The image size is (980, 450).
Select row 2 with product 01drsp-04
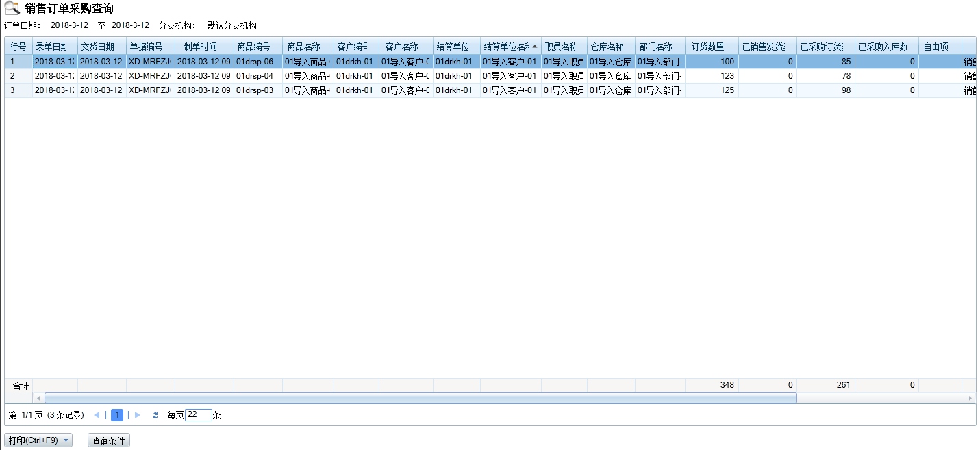(x=255, y=76)
